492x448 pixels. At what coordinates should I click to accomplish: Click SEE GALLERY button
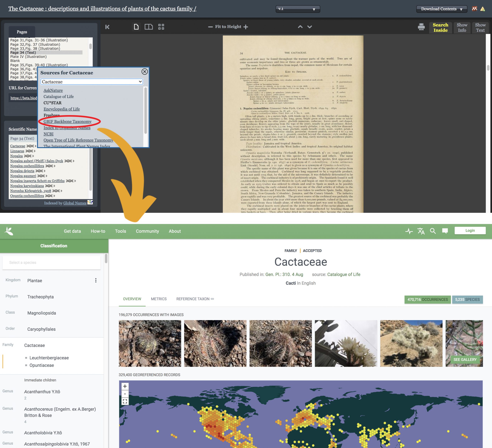[465, 359]
